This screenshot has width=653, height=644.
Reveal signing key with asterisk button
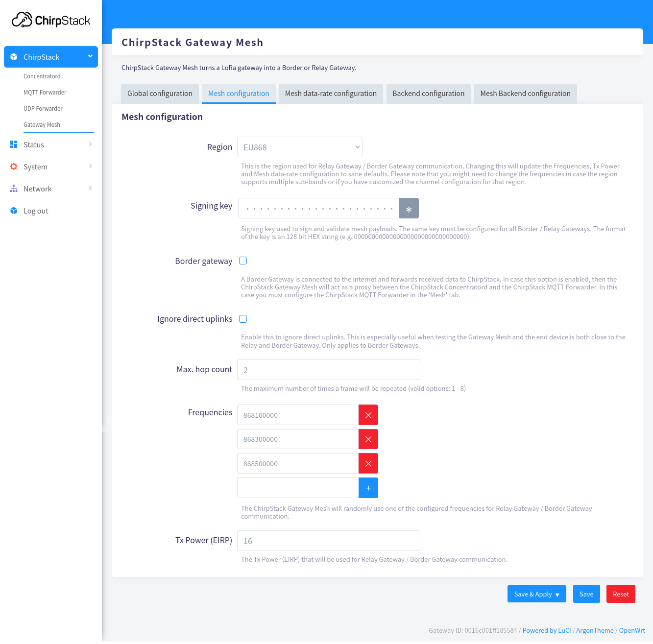coord(409,209)
